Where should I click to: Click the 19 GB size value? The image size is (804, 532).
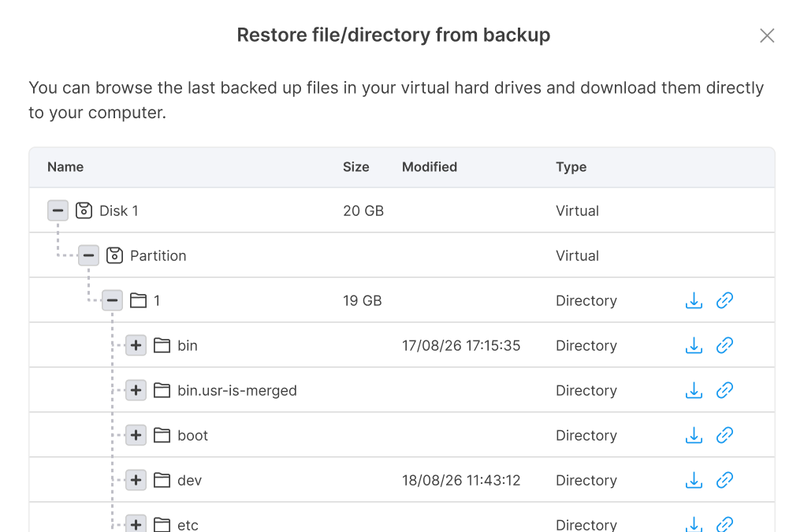tap(363, 300)
